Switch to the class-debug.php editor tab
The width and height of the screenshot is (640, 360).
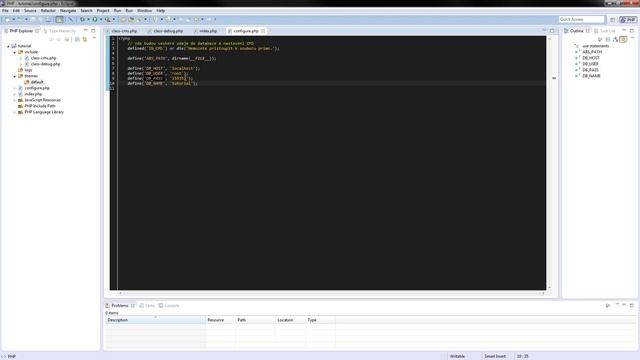pyautogui.click(x=168, y=31)
